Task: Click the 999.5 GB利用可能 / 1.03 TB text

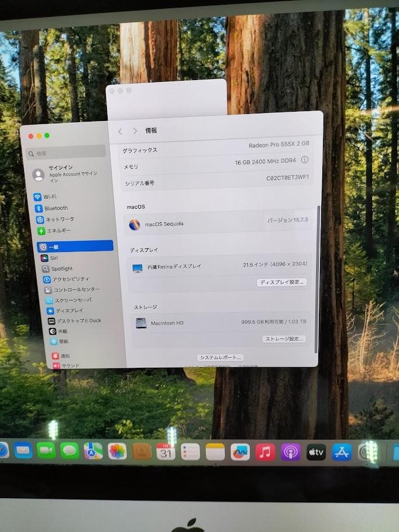Action: [x=274, y=322]
